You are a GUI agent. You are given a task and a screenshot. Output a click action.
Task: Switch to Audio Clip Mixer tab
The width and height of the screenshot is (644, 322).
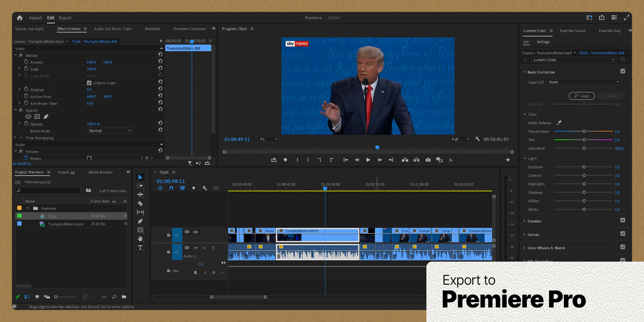(113, 29)
